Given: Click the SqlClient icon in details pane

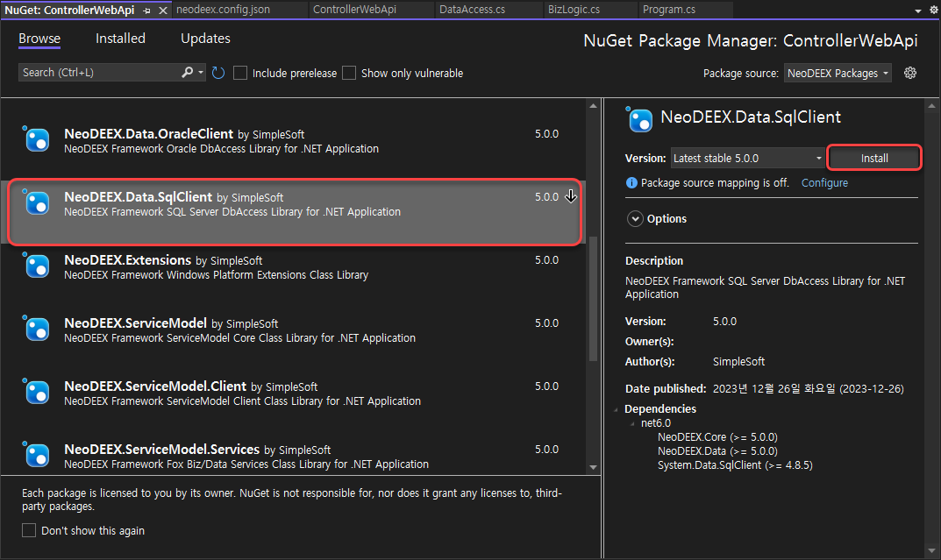Looking at the screenshot, I should pyautogui.click(x=639, y=120).
